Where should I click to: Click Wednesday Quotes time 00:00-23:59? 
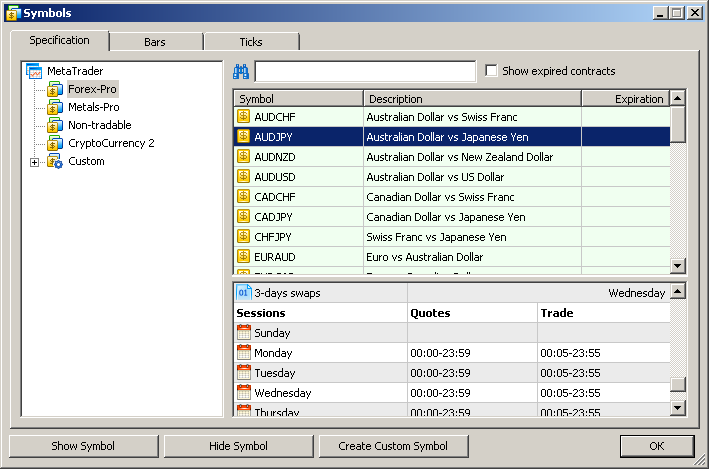pos(440,393)
